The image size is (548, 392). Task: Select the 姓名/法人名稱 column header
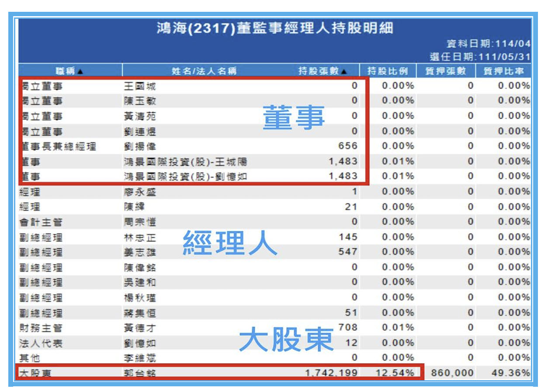(x=204, y=71)
